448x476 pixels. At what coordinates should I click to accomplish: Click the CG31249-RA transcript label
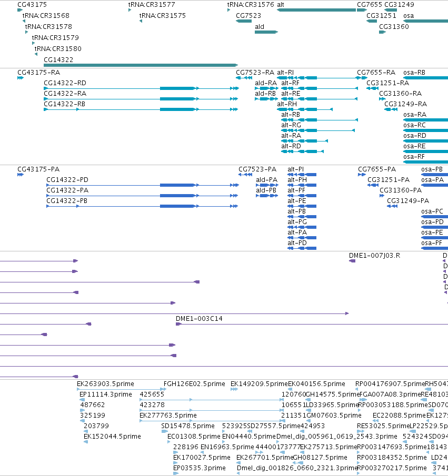[406, 104]
